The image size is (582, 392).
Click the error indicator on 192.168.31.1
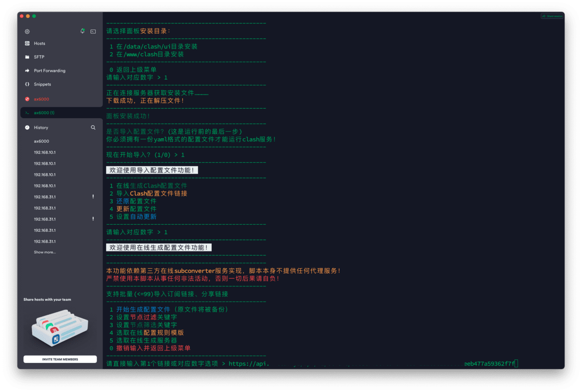tap(93, 196)
